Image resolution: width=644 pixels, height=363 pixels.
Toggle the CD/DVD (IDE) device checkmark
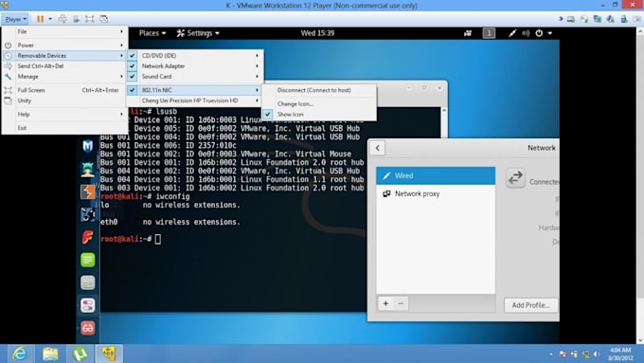tap(133, 56)
